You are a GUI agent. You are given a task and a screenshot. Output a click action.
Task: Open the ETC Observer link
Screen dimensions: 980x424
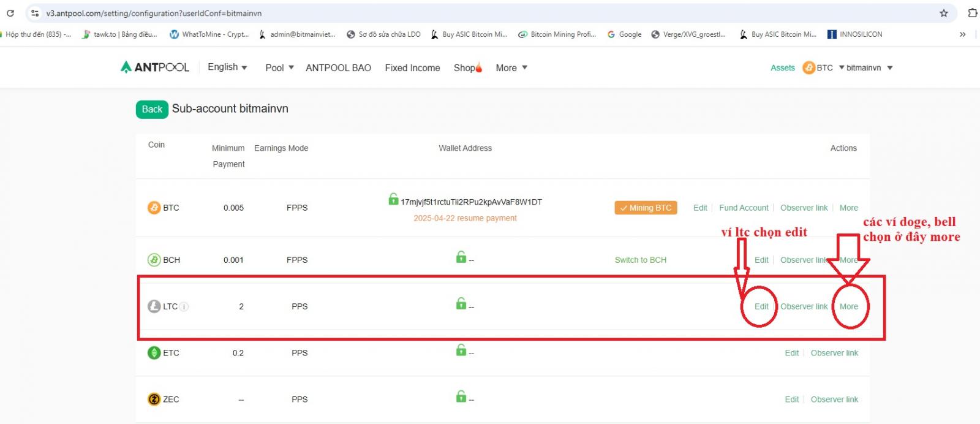(834, 353)
